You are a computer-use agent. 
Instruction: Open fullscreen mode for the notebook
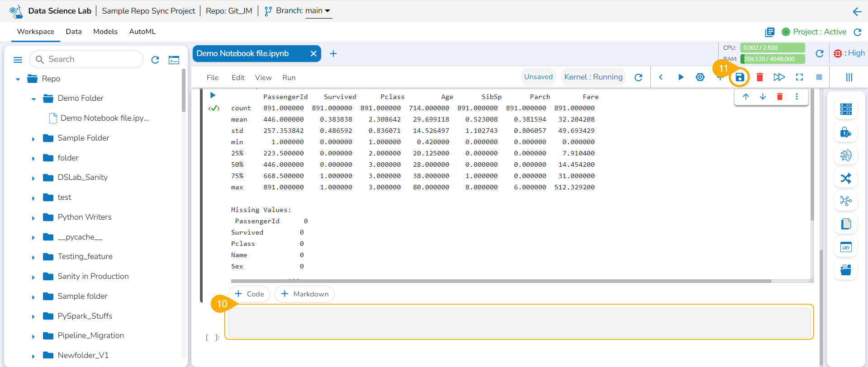[799, 77]
